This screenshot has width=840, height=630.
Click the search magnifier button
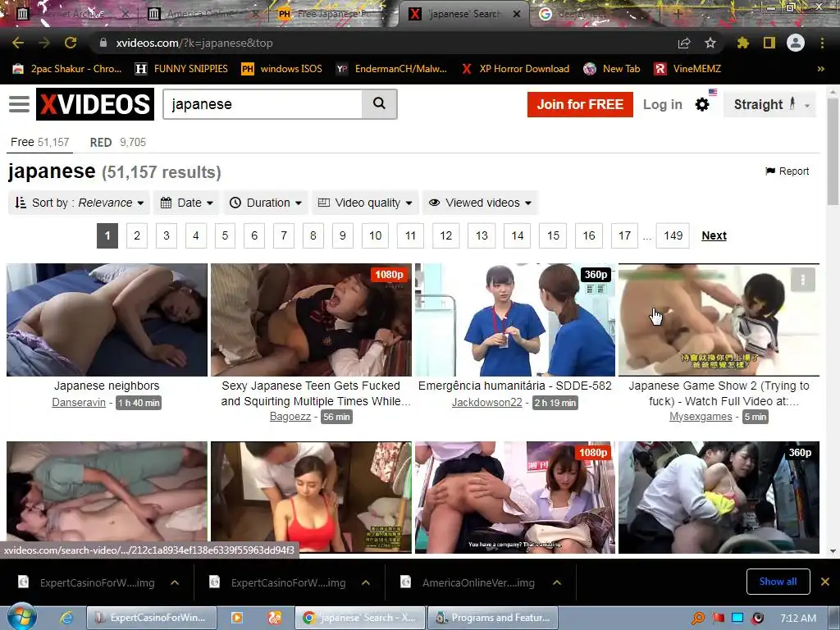point(379,104)
